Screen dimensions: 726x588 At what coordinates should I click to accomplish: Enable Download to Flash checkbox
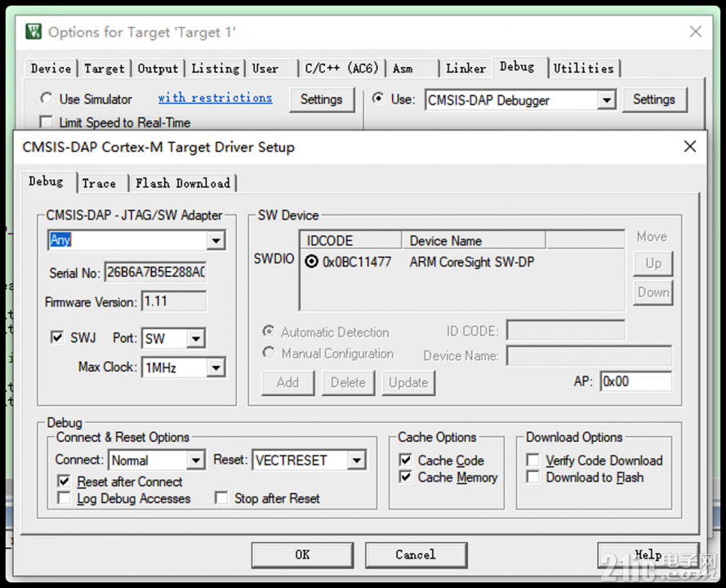pyautogui.click(x=533, y=477)
